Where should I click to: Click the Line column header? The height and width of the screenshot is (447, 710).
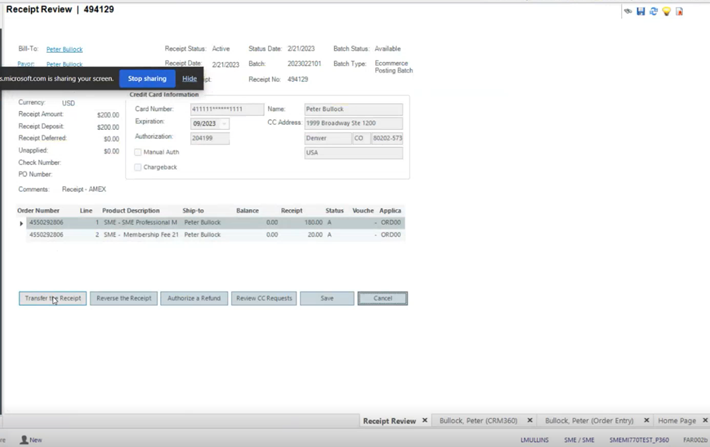86,211
